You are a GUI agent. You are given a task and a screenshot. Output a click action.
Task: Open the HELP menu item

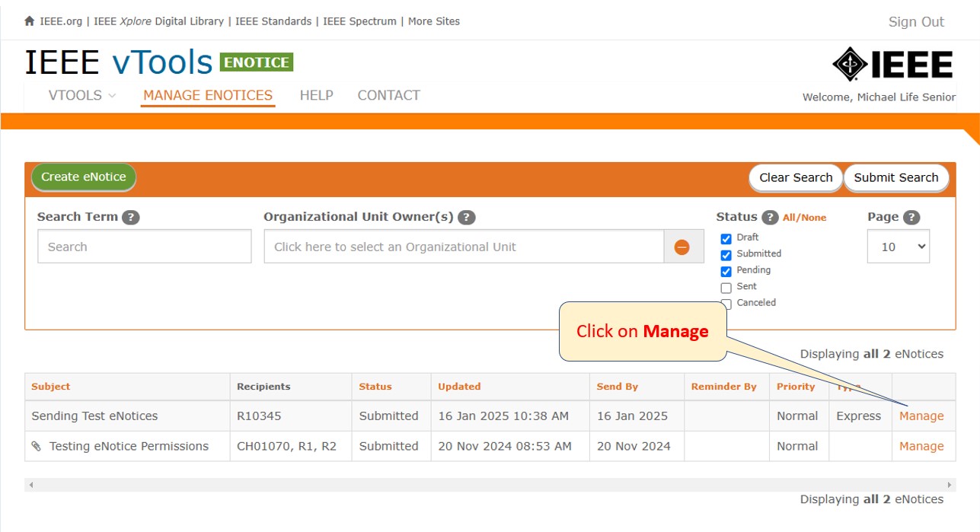[x=316, y=95]
